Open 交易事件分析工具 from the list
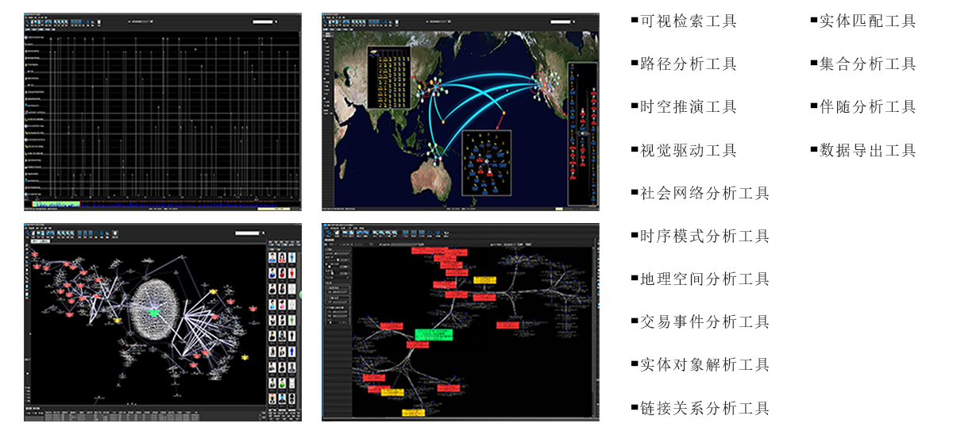This screenshot has height=431, width=980. point(704,322)
